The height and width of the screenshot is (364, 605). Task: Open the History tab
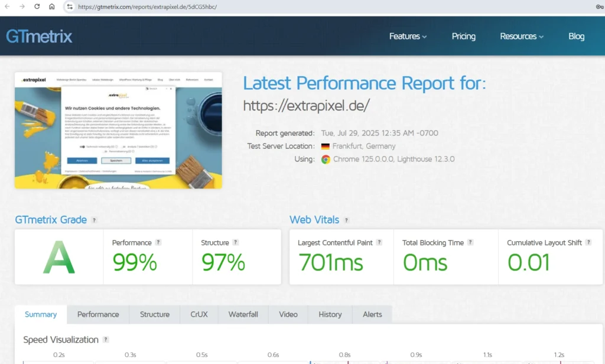[330, 314]
